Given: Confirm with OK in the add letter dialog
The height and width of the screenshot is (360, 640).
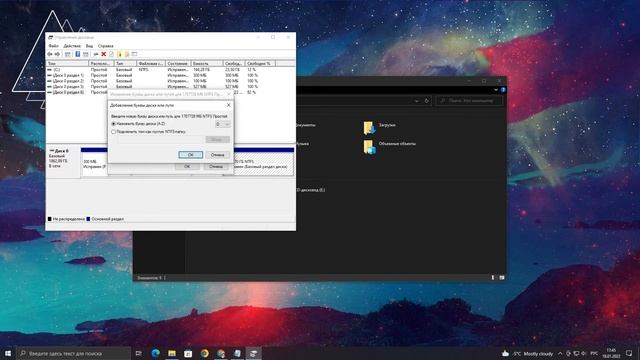Looking at the screenshot, I should [x=191, y=155].
